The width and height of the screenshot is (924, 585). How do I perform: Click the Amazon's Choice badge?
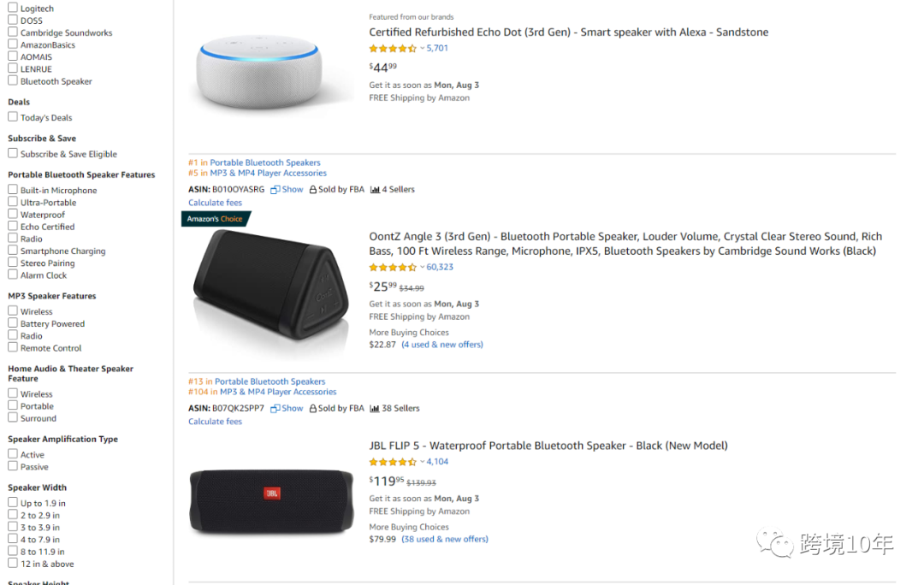point(215,219)
